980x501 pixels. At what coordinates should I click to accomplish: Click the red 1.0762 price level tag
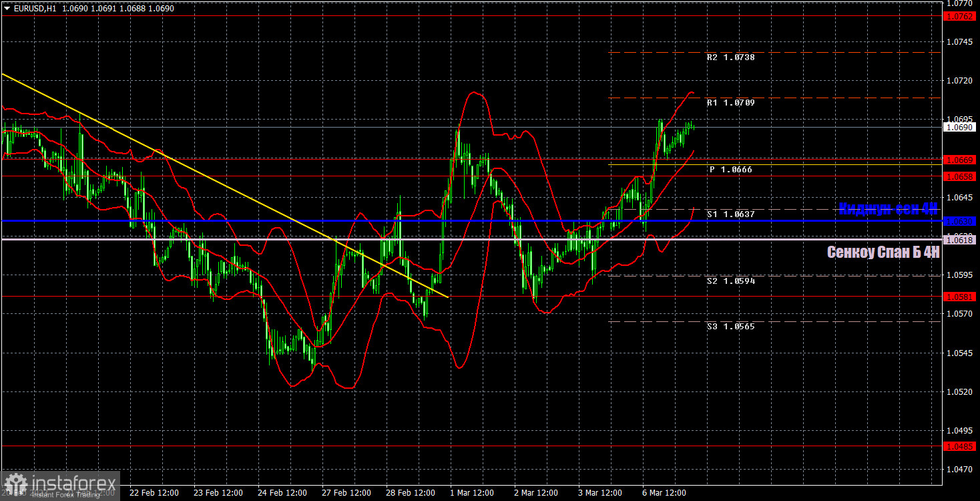[x=960, y=16]
